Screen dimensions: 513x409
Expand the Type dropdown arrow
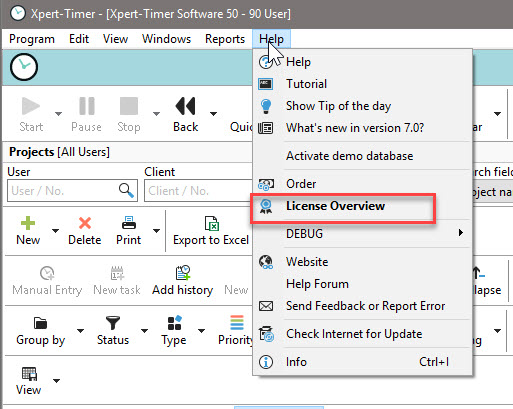click(x=201, y=331)
